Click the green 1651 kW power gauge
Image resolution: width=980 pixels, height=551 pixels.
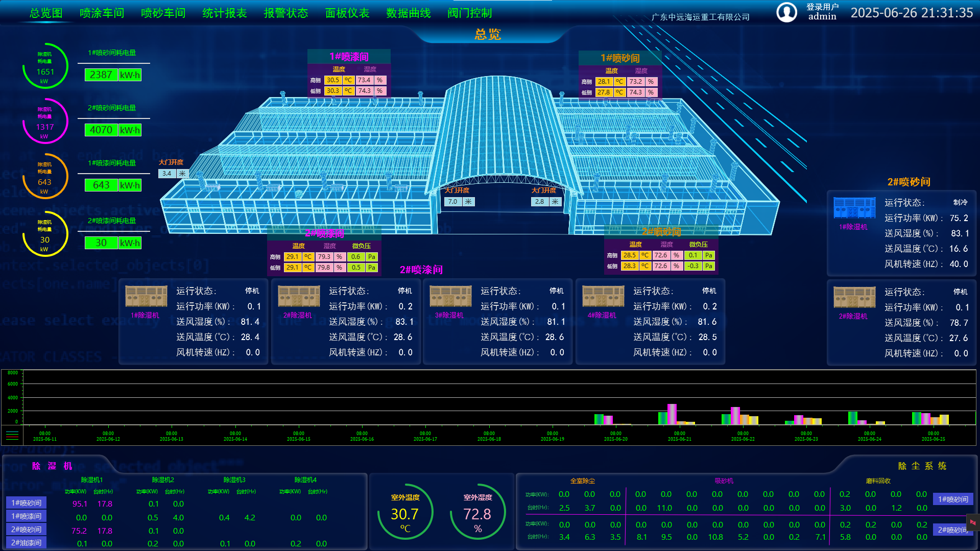pyautogui.click(x=45, y=66)
